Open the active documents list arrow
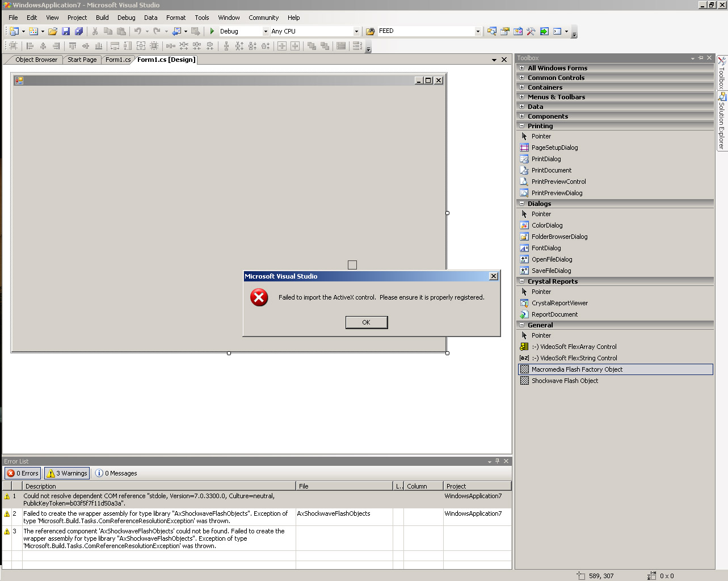 tap(494, 60)
